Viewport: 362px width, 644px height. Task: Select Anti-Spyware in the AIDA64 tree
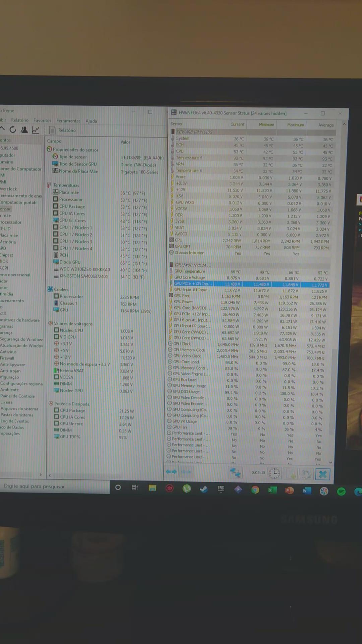click(13, 365)
